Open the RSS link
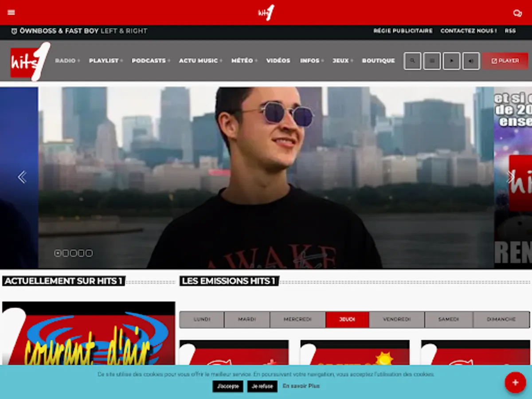Image resolution: width=532 pixels, height=399 pixels. coord(510,31)
